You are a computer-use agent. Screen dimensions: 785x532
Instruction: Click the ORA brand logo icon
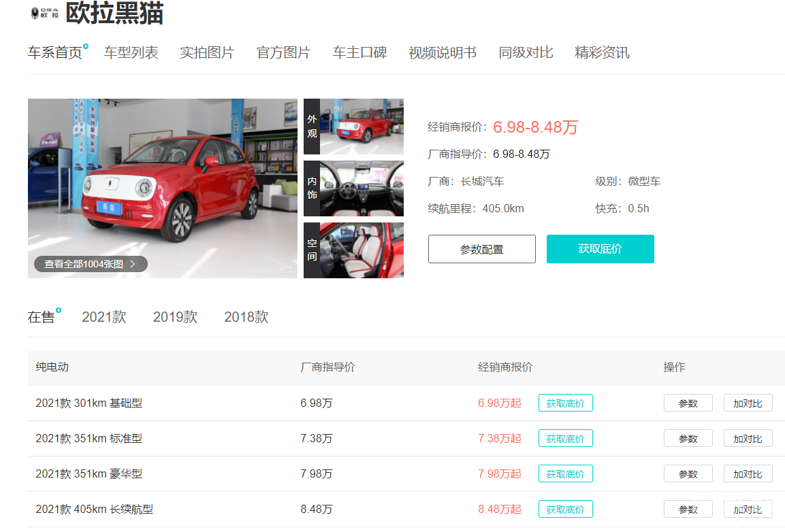pos(44,13)
